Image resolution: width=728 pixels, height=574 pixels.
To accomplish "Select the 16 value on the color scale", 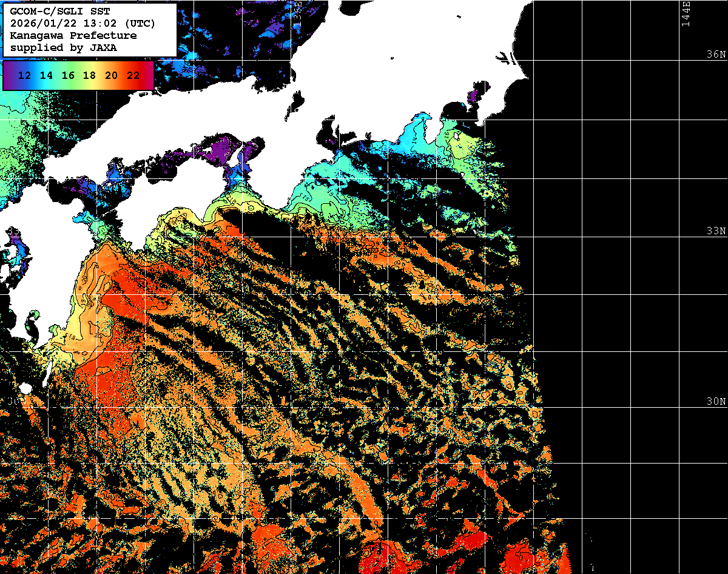I will click(x=68, y=75).
